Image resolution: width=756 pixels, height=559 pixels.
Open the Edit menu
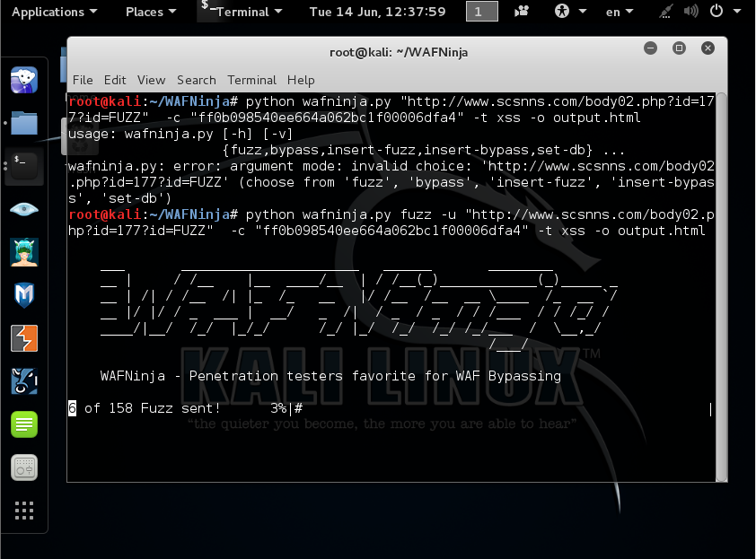pyautogui.click(x=115, y=80)
